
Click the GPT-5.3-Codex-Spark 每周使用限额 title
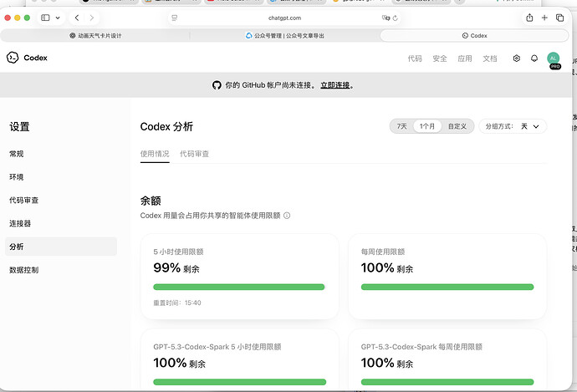421,347
